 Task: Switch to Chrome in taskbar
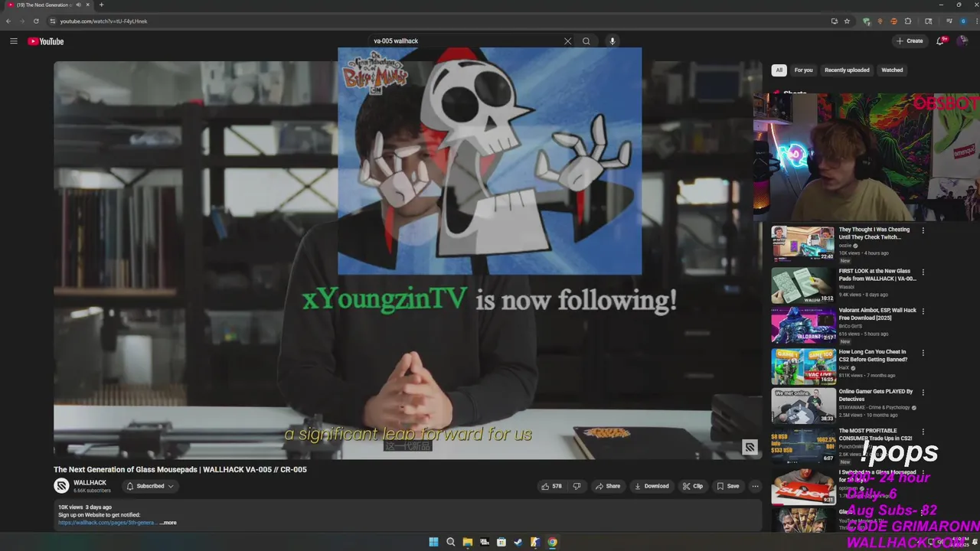(x=552, y=542)
